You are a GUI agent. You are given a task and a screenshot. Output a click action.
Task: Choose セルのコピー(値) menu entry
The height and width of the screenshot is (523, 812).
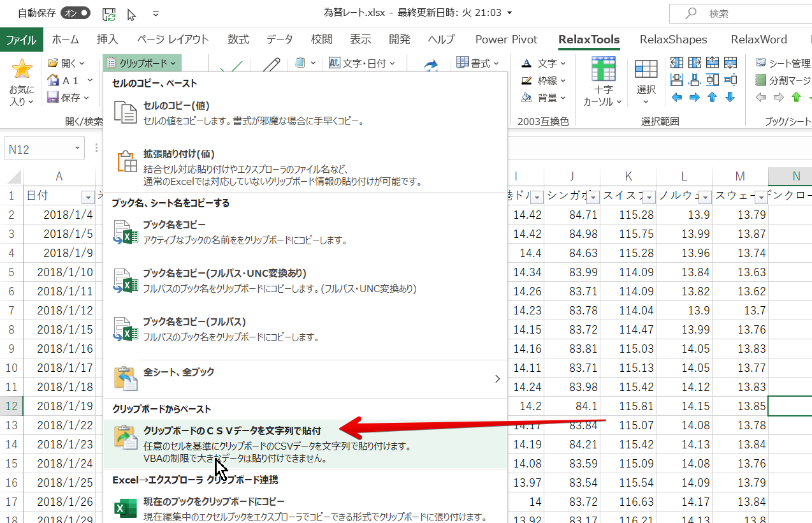(x=305, y=112)
